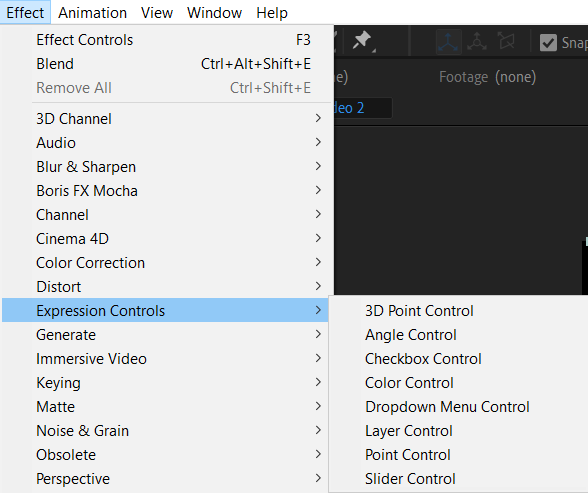This screenshot has width=588, height=493.
Task: Select the World Axis Mode icon
Action: tap(477, 42)
